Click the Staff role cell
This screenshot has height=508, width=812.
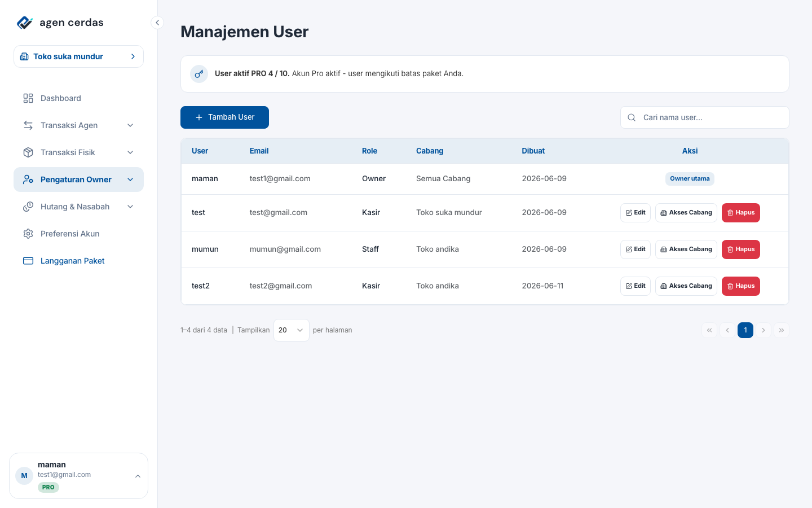(x=370, y=249)
